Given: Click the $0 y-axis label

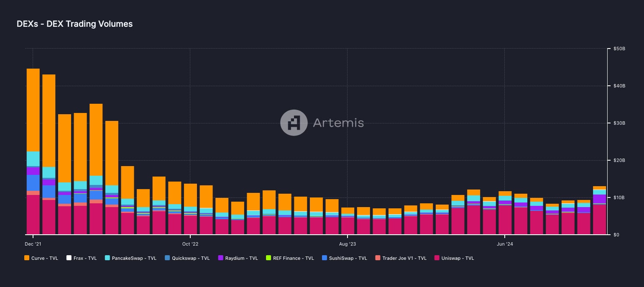Looking at the screenshot, I should 616,235.
